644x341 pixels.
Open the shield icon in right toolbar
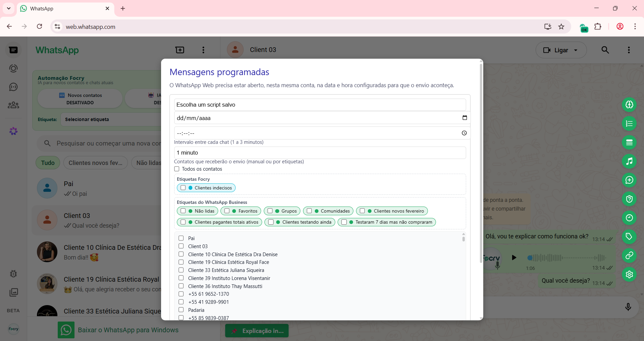tap(629, 199)
